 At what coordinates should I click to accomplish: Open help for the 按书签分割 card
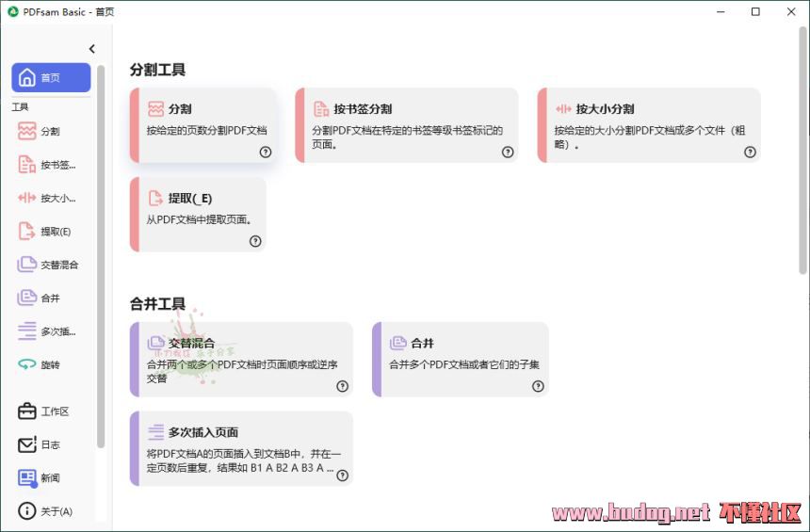(x=508, y=152)
